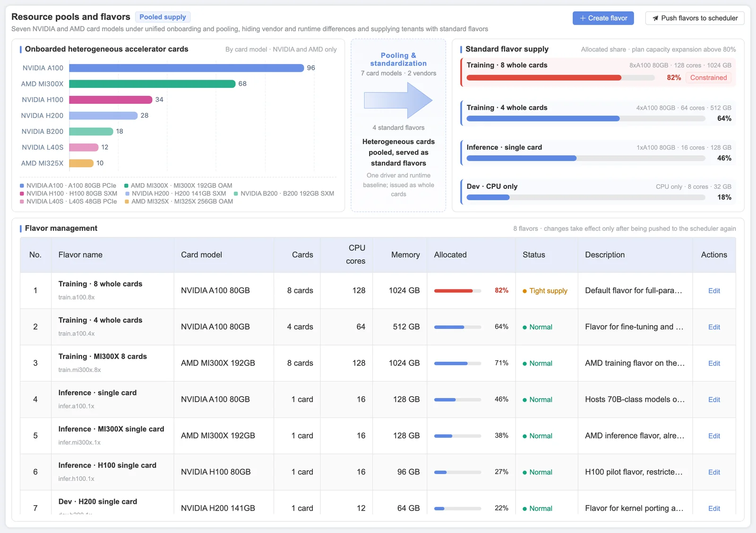Click Training 8 whole cards supply progress bar
Screen dimensions: 756x533
(x=560, y=78)
